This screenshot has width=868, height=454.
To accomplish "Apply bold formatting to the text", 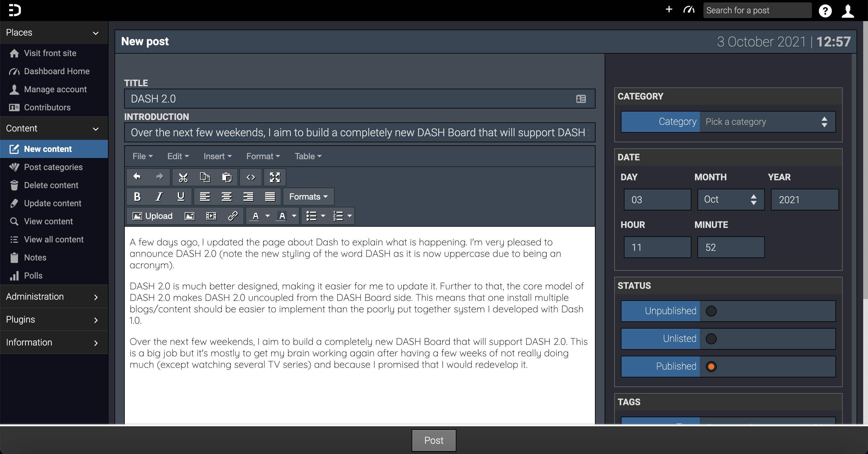I will click(137, 197).
